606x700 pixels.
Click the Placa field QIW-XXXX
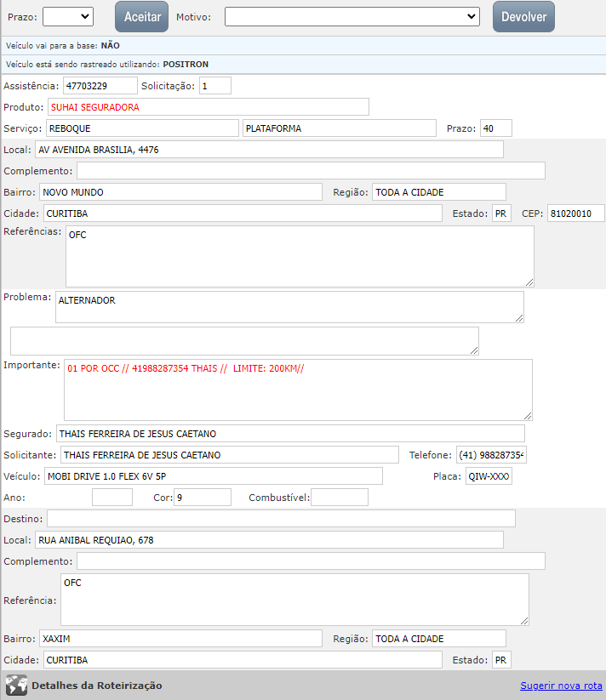click(489, 476)
